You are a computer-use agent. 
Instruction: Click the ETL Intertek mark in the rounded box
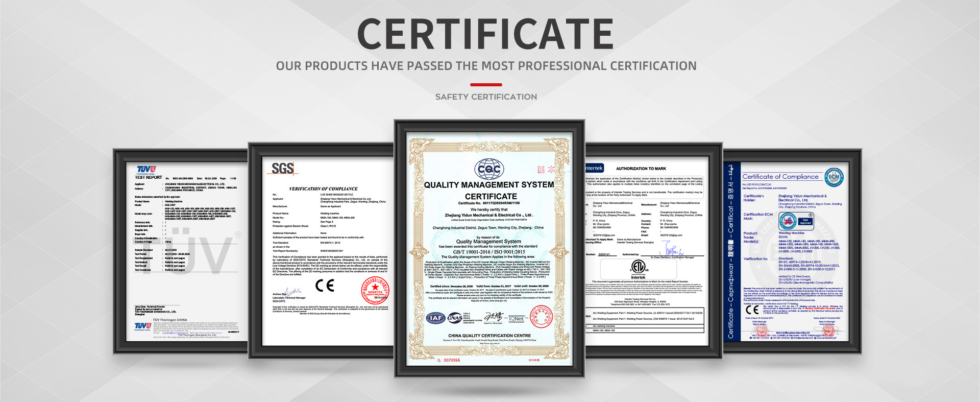click(x=638, y=268)
